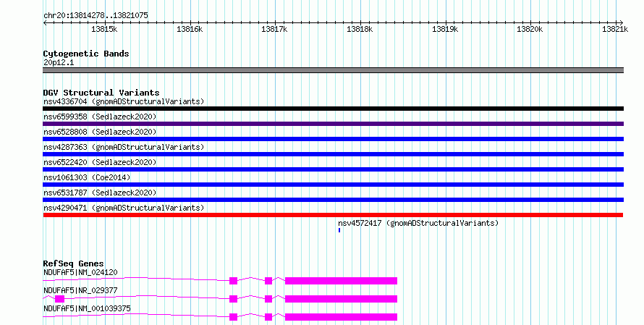Click the 13819k ruler position

[445, 29]
